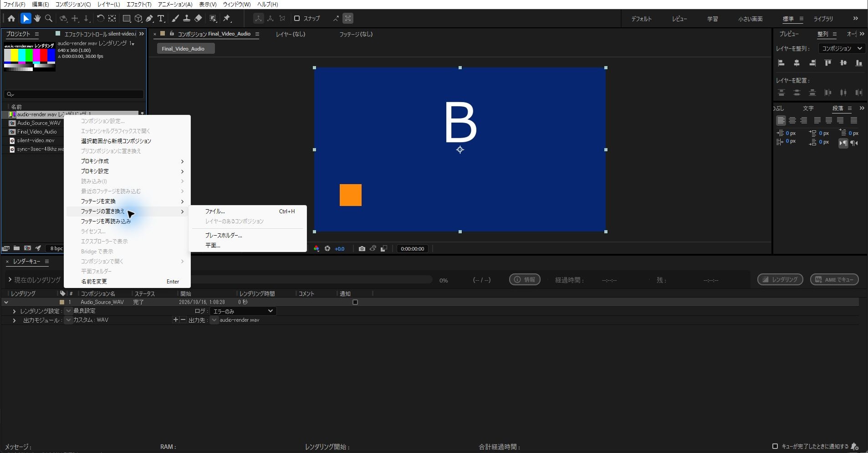The image size is (868, 453).
Task: Expand the 出力モジュール row
Action: (14, 320)
